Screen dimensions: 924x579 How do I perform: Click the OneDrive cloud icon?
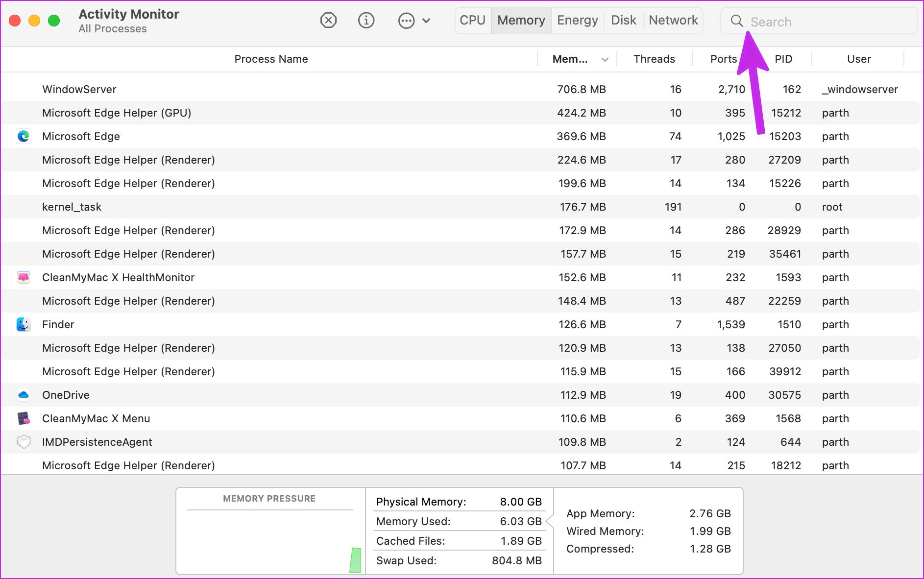pos(24,395)
